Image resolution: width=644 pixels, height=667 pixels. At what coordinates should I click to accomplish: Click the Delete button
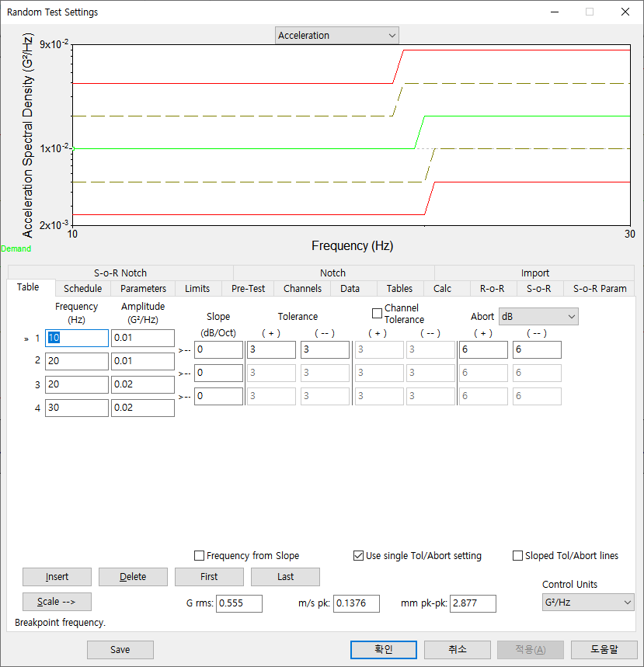click(x=132, y=577)
